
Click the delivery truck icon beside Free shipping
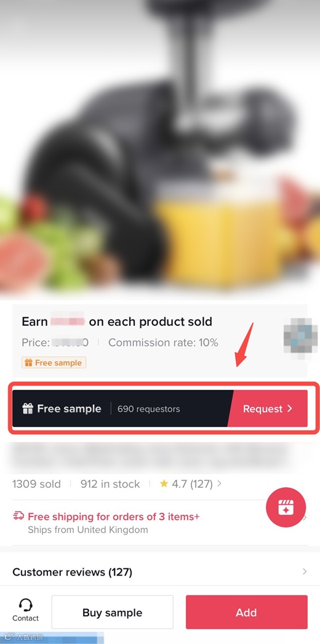click(x=18, y=516)
